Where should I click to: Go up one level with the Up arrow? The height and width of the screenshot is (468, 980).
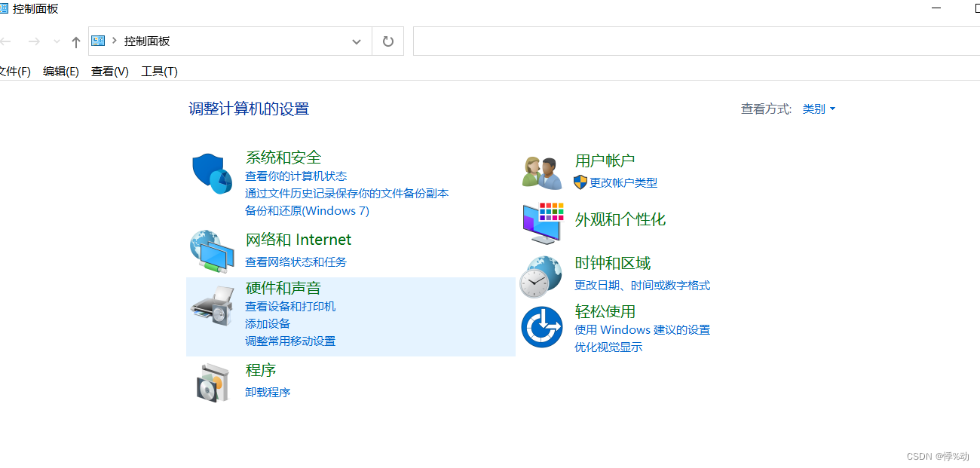click(x=75, y=42)
